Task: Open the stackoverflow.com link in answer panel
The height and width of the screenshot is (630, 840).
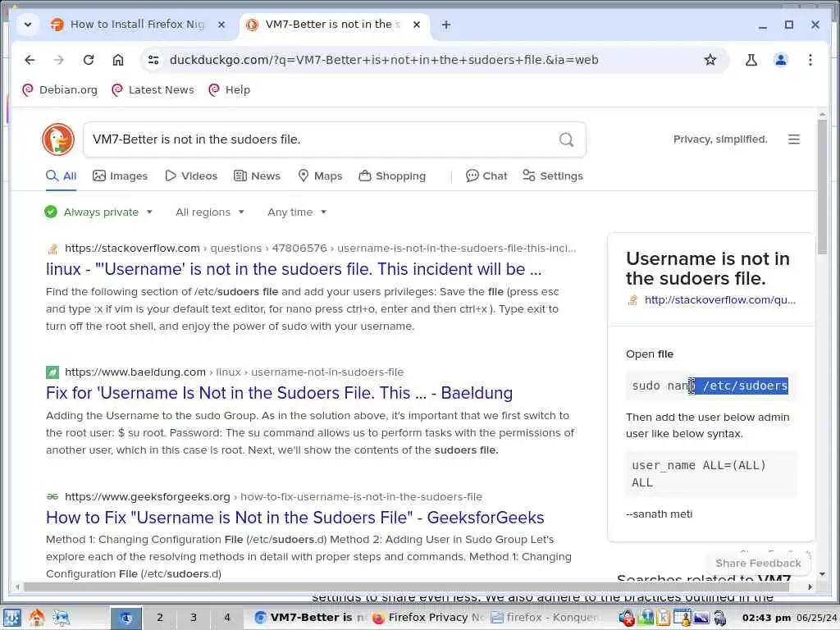Action: point(719,300)
